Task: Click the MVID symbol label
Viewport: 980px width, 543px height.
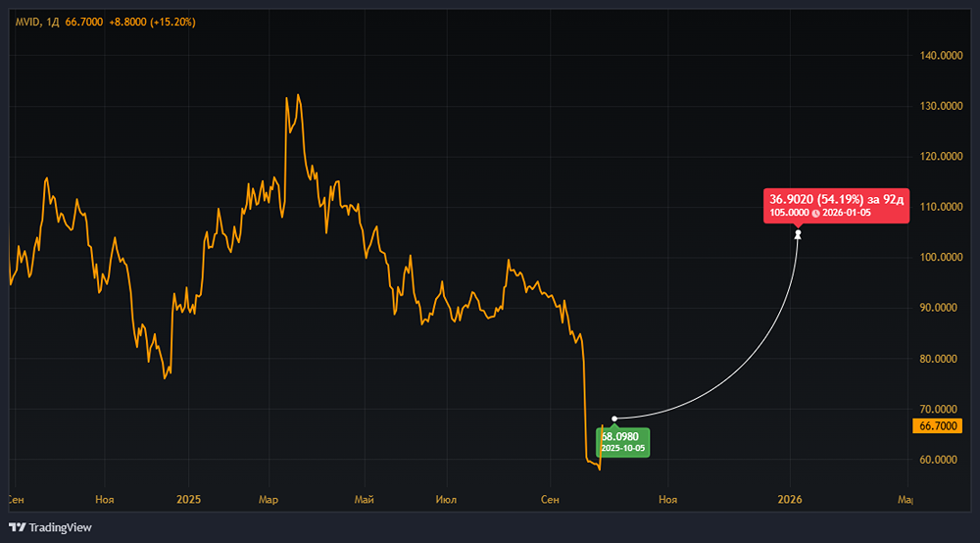Action: tap(27, 22)
